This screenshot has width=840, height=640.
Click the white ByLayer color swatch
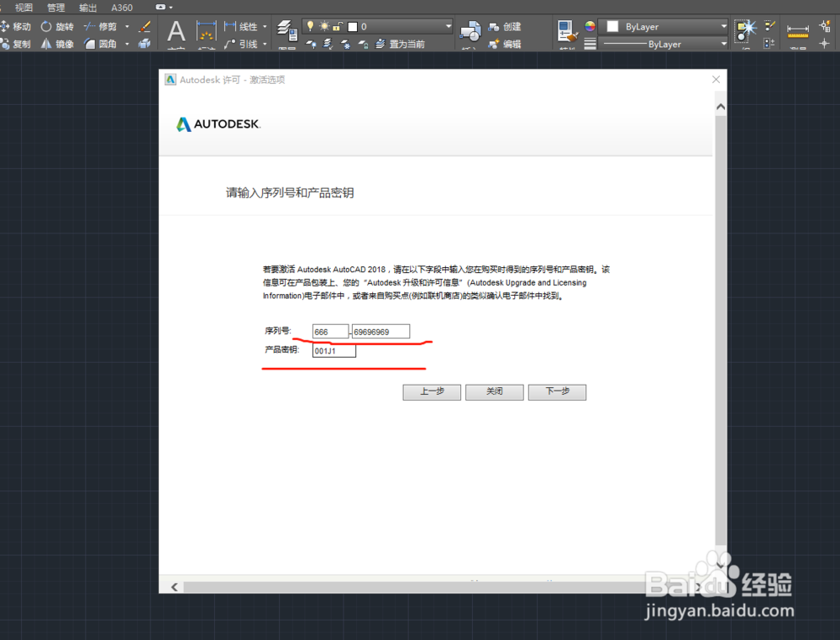pyautogui.click(x=613, y=26)
